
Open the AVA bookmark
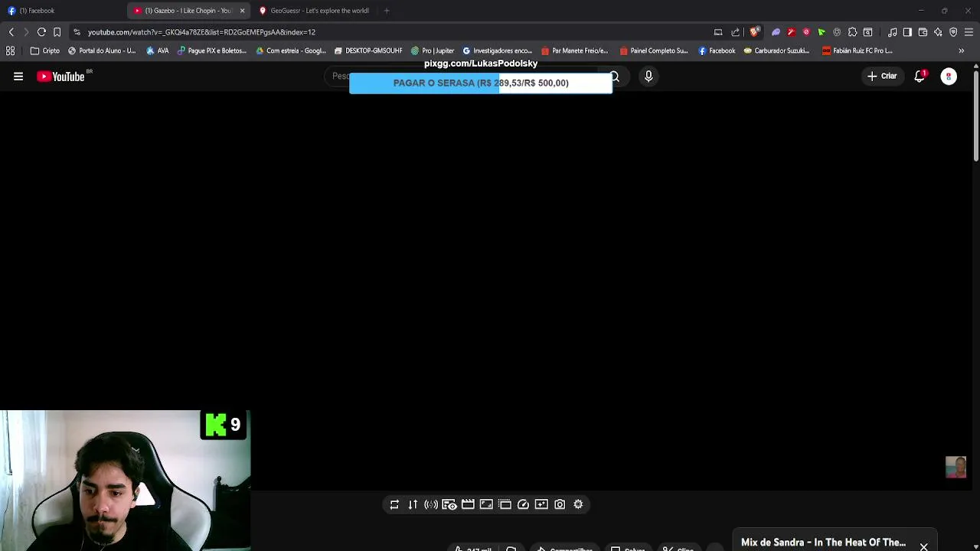157,51
